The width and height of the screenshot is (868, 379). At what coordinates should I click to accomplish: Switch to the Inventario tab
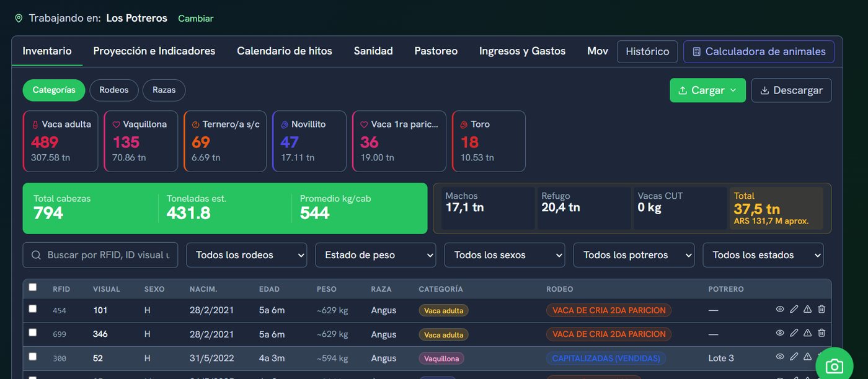[47, 51]
